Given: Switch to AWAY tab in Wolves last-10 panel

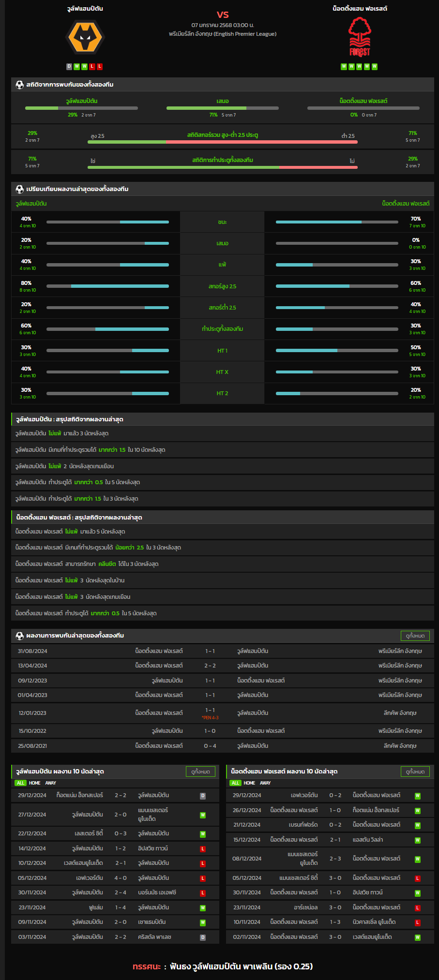Looking at the screenshot, I should (x=51, y=783).
